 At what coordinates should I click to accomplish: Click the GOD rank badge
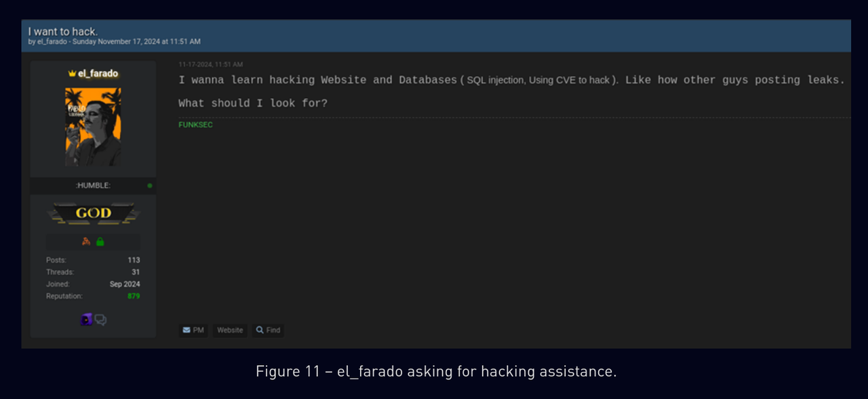(x=94, y=213)
